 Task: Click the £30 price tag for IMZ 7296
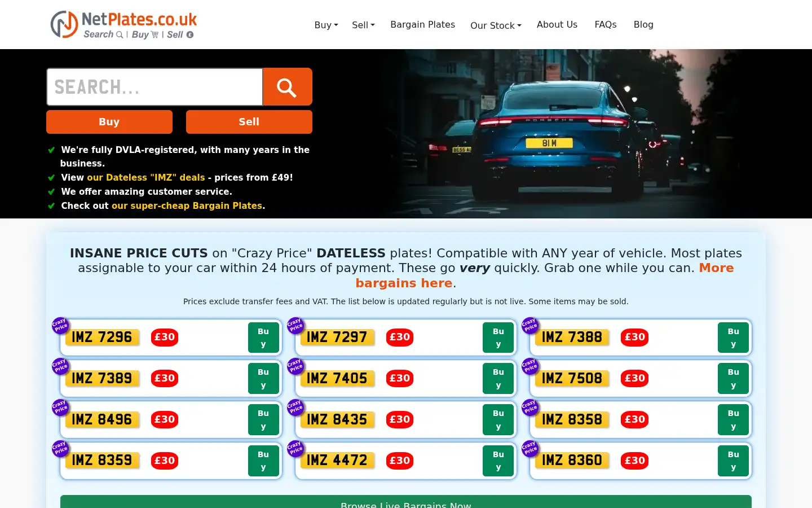click(x=165, y=337)
